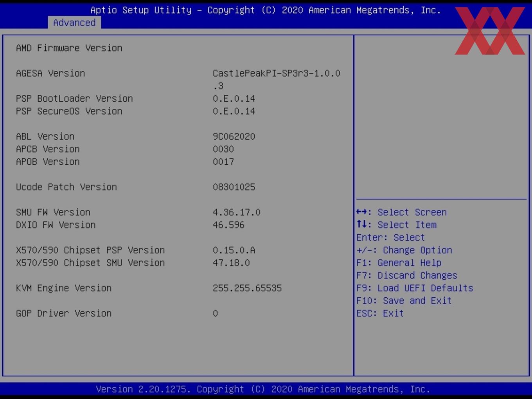Click DXIO FW value 46.596
This screenshot has width=532, height=399.
point(228,225)
